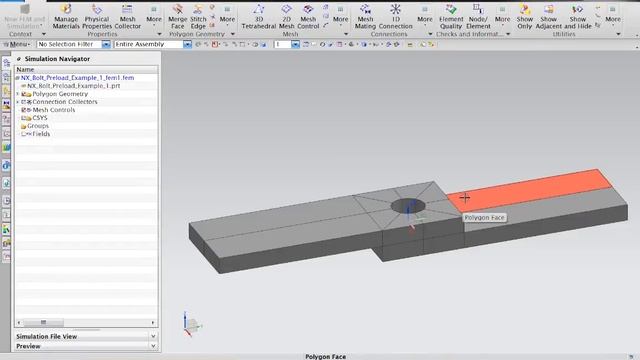The image size is (640, 360).
Task: Open the Mesh Mating tool
Action: [x=365, y=16]
